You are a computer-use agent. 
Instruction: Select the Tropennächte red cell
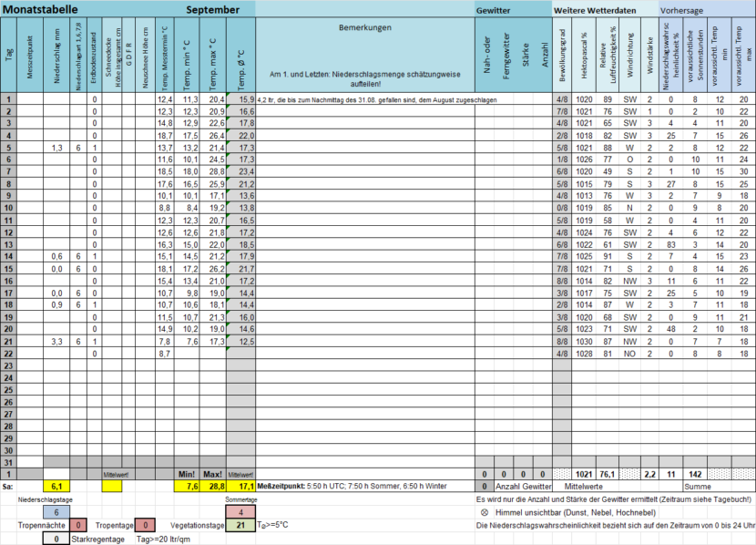click(x=78, y=525)
